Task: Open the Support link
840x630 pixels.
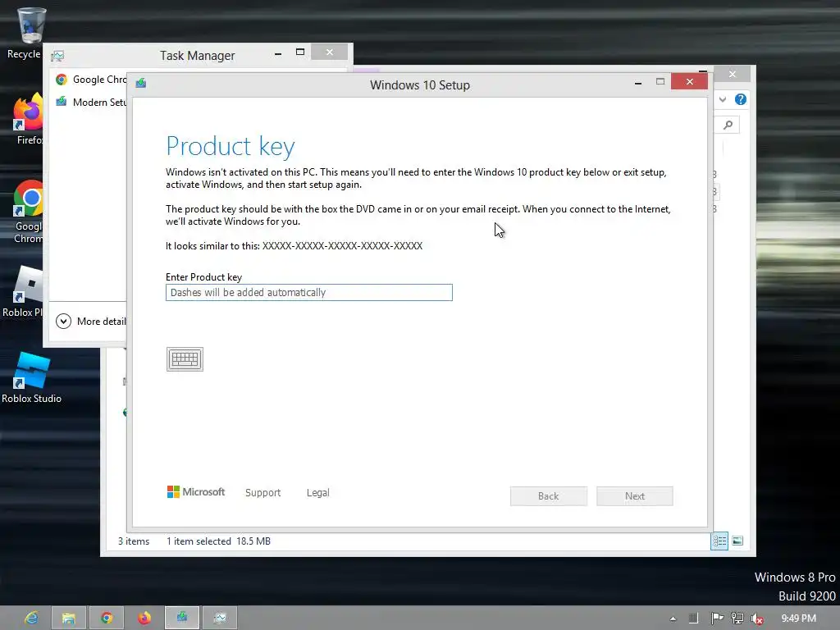Action: pyautogui.click(x=263, y=492)
